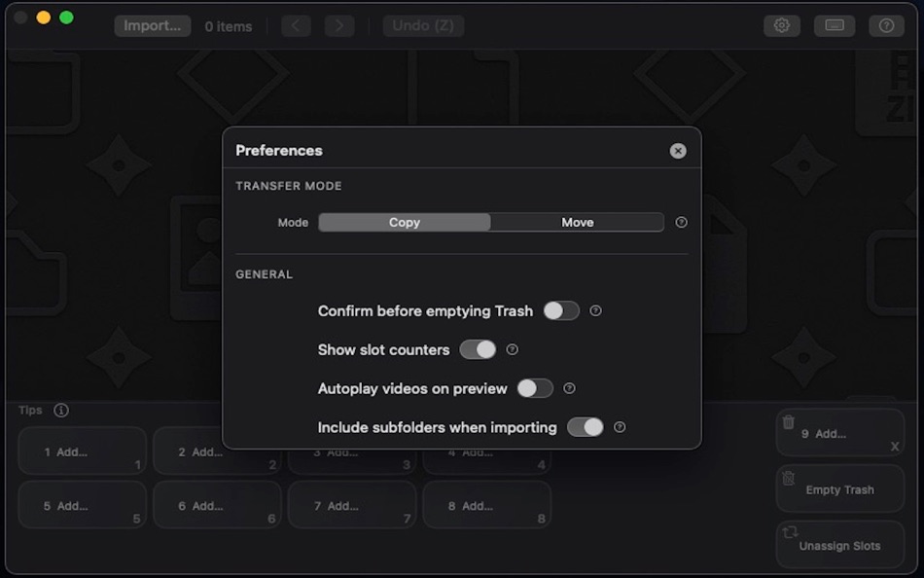
Task: Click the forward navigation arrow
Action: (339, 25)
